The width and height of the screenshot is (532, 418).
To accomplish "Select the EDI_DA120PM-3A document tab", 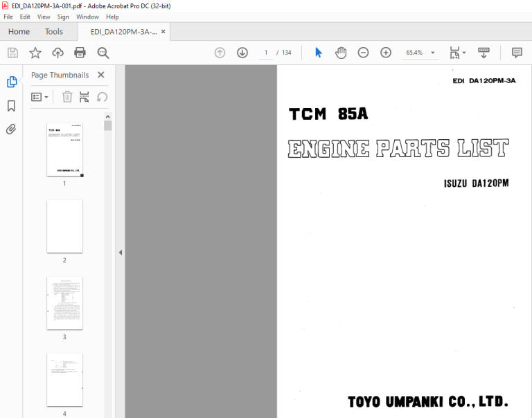I will (x=123, y=32).
